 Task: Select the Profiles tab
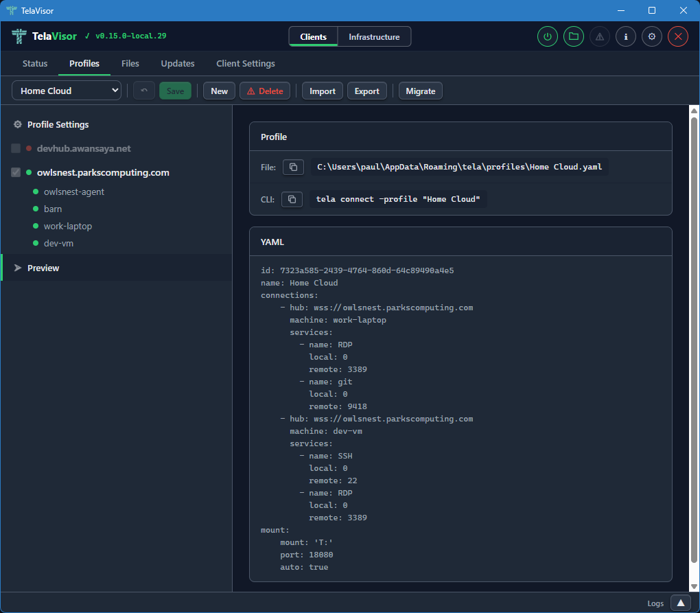coord(84,63)
